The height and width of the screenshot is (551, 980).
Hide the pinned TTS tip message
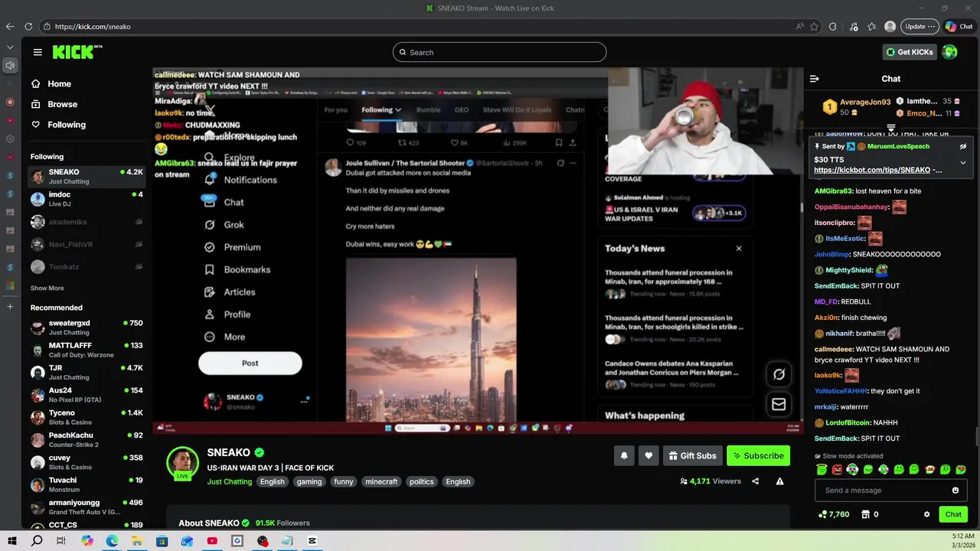963,146
